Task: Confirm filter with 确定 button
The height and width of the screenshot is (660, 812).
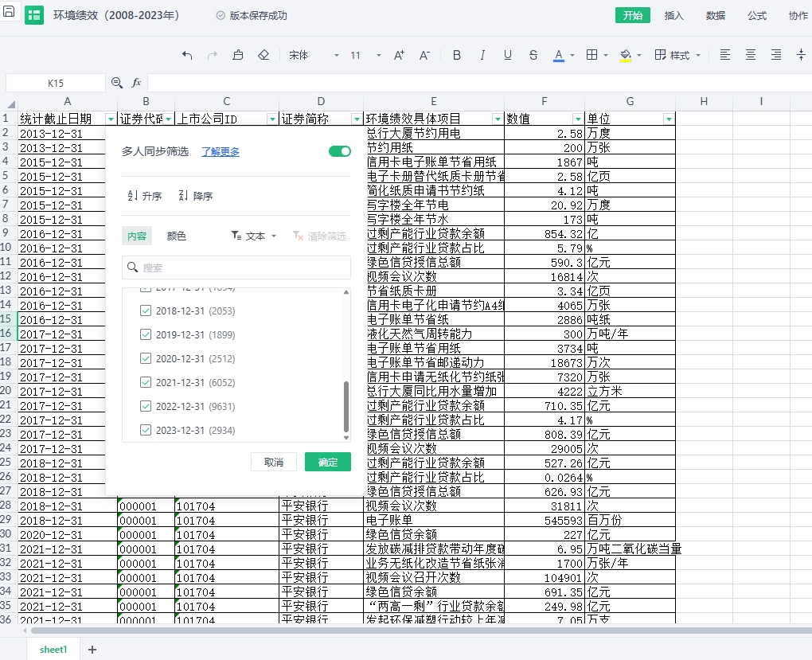Action: [x=328, y=462]
